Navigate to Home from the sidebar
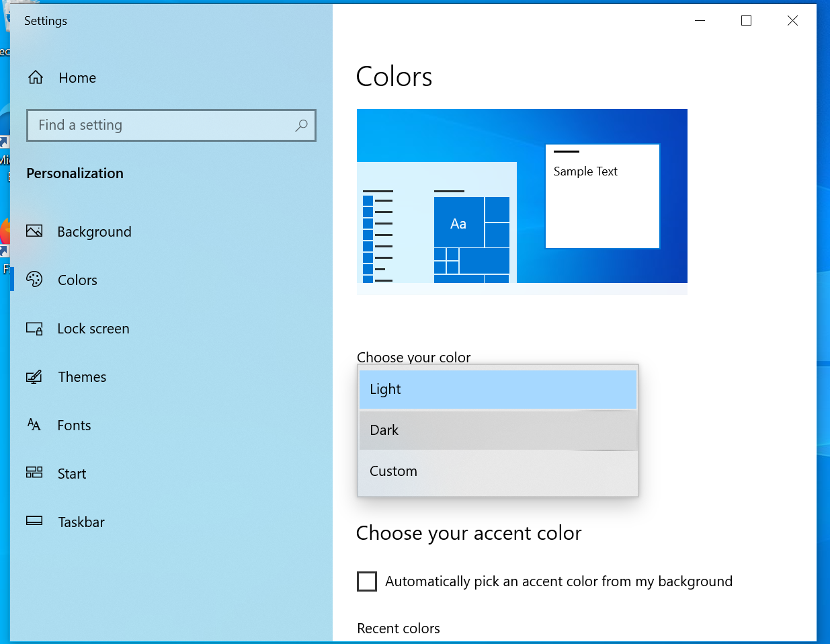Image resolution: width=830 pixels, height=644 pixels. pyautogui.click(x=76, y=77)
